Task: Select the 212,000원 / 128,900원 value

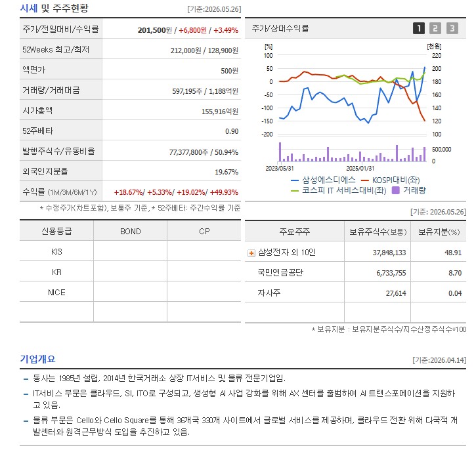Action: click(204, 51)
